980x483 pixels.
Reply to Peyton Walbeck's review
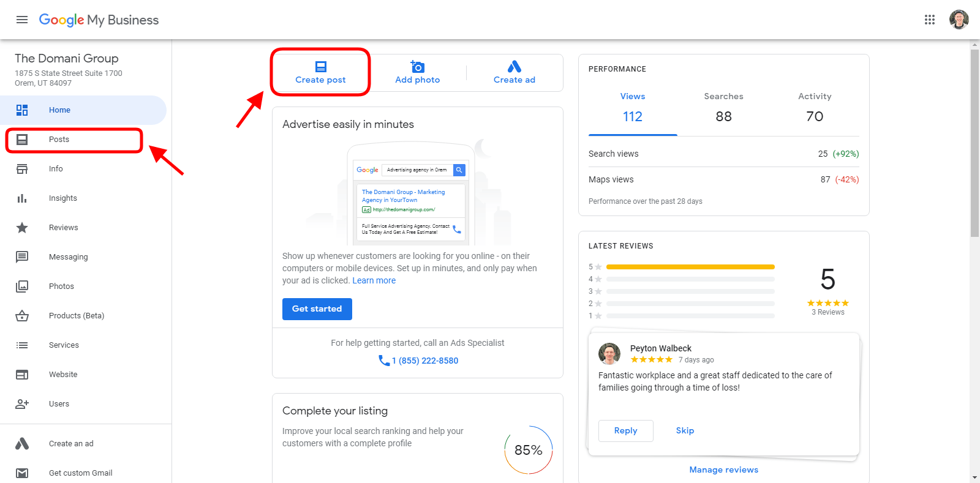click(626, 431)
